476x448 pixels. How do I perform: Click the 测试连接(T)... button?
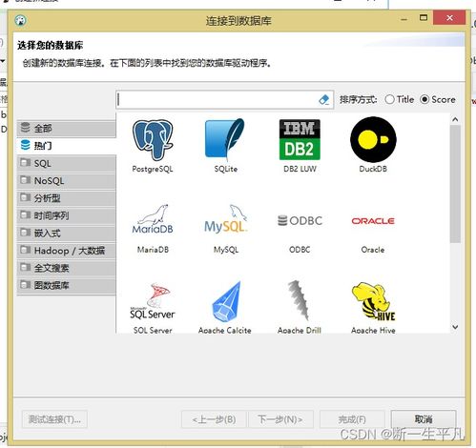pos(54,419)
